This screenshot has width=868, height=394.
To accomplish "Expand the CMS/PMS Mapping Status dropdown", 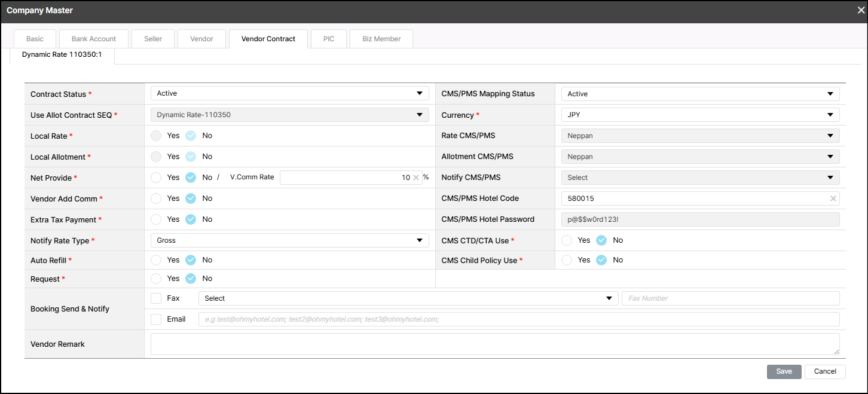I will 700,94.
